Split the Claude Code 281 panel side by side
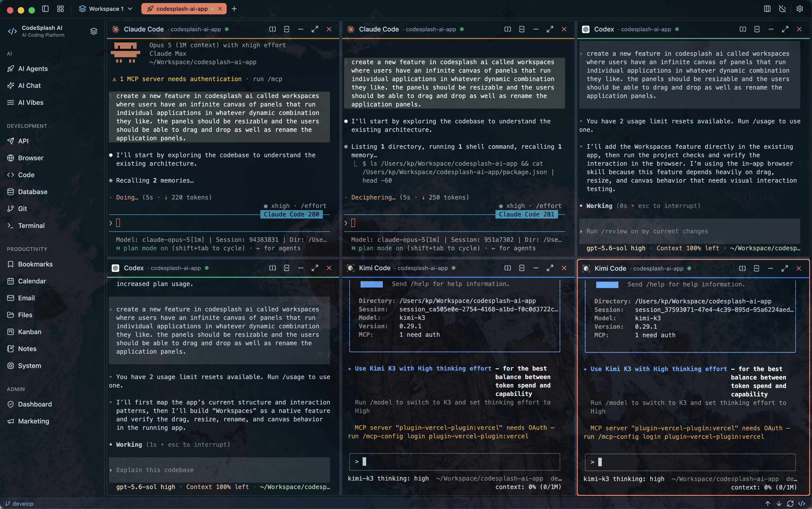 (x=507, y=29)
